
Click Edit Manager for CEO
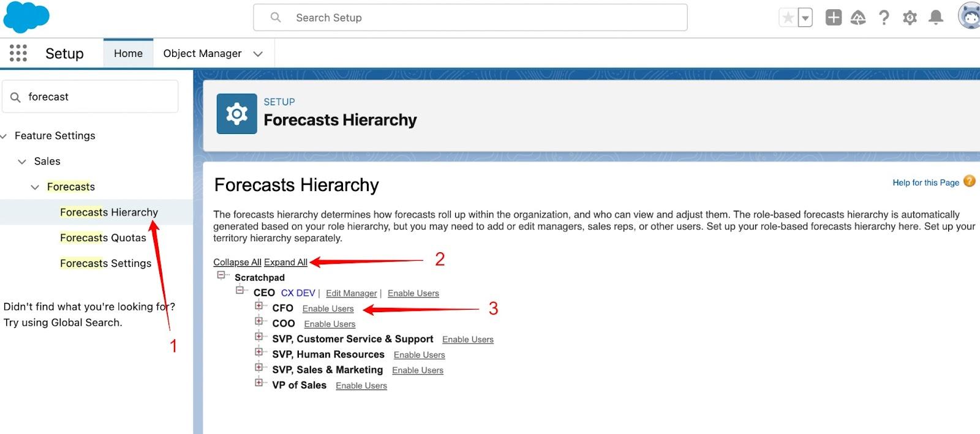(x=351, y=293)
